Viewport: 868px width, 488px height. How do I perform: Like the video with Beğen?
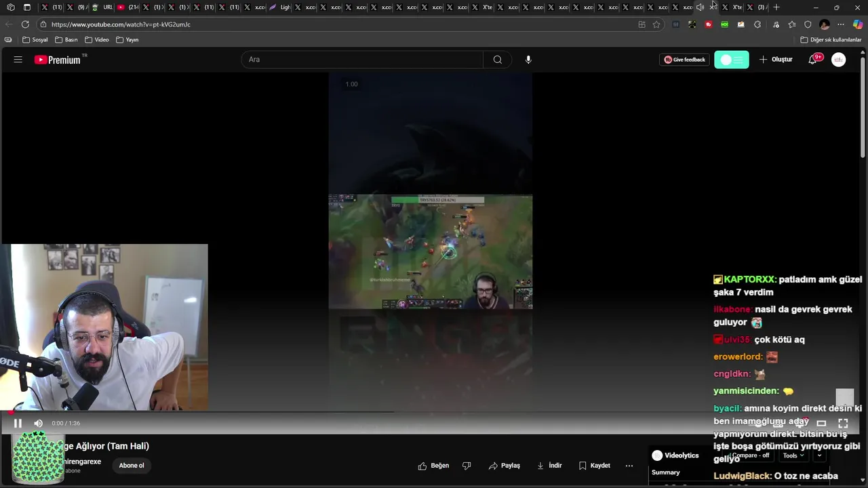click(x=433, y=466)
